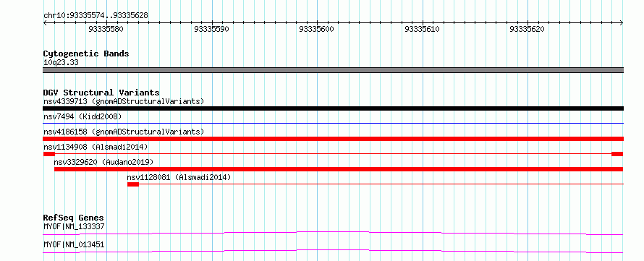
Task: Open the DGV Structural Variants track title
Action: [101, 93]
